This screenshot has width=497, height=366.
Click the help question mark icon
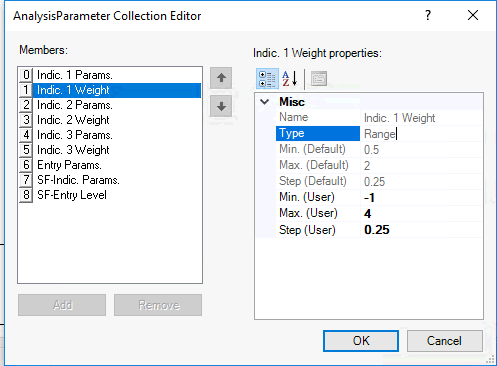[428, 15]
